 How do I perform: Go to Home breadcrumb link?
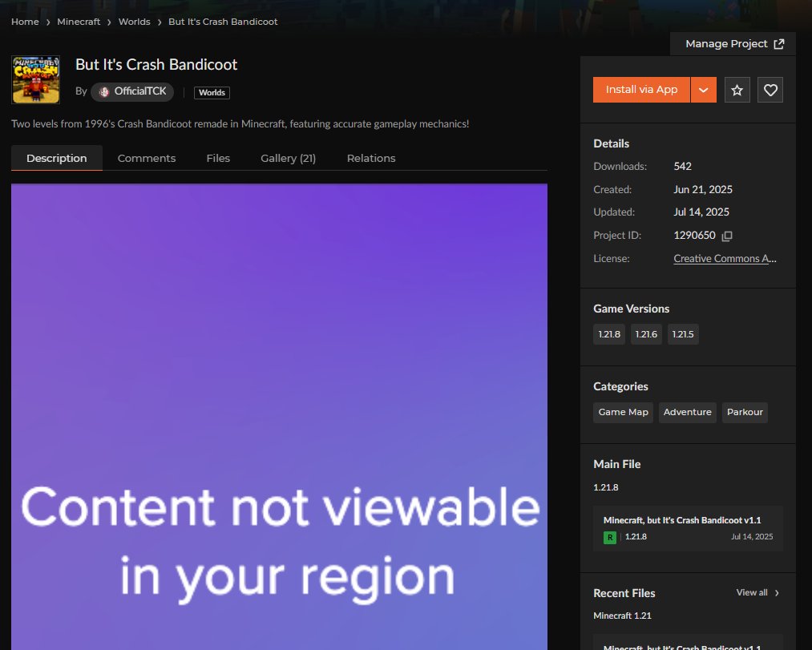tap(25, 22)
